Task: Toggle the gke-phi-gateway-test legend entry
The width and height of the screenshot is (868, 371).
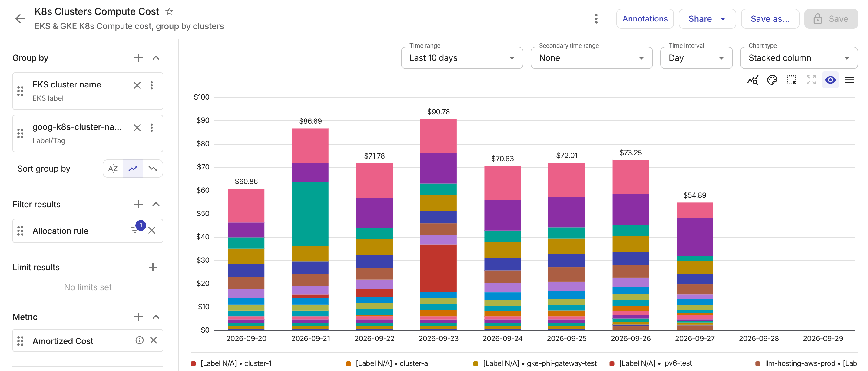Action: (x=535, y=364)
